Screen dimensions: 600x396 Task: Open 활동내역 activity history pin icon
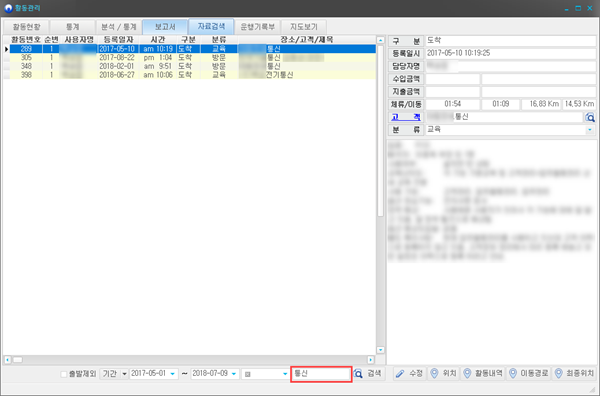click(467, 373)
